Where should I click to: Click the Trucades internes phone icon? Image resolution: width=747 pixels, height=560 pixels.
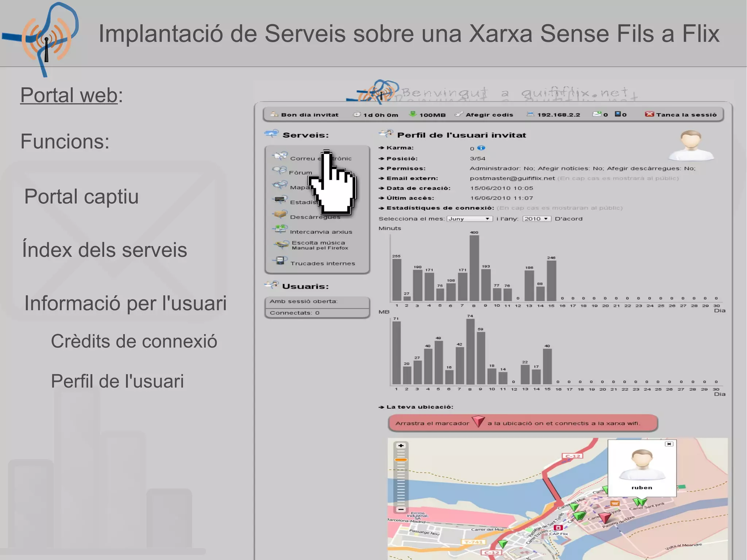pyautogui.click(x=280, y=260)
